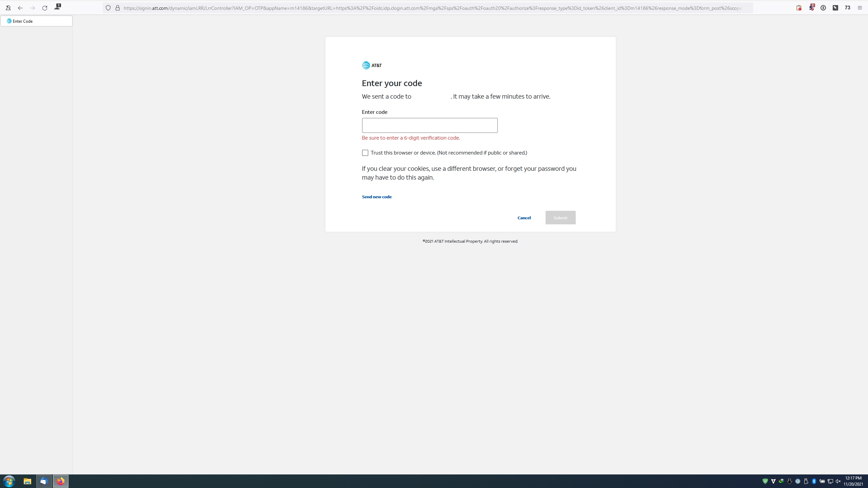Click inside the Enter code input field
Viewport: 868px width, 488px height.
point(430,125)
